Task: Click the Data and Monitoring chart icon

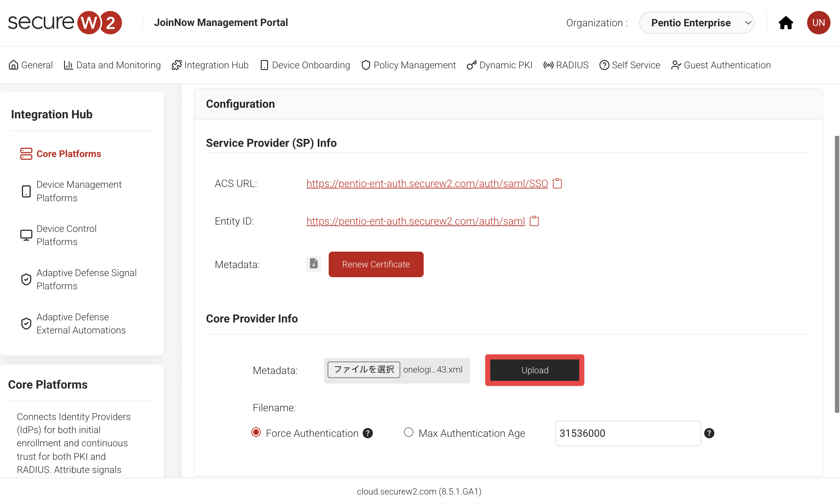Action: [68, 65]
